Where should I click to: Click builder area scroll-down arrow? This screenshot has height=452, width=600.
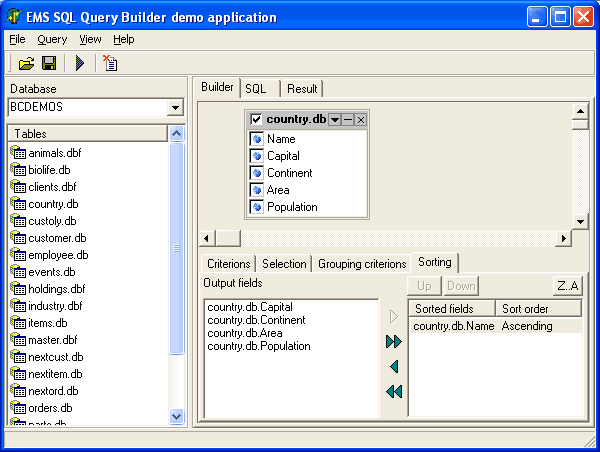point(580,221)
